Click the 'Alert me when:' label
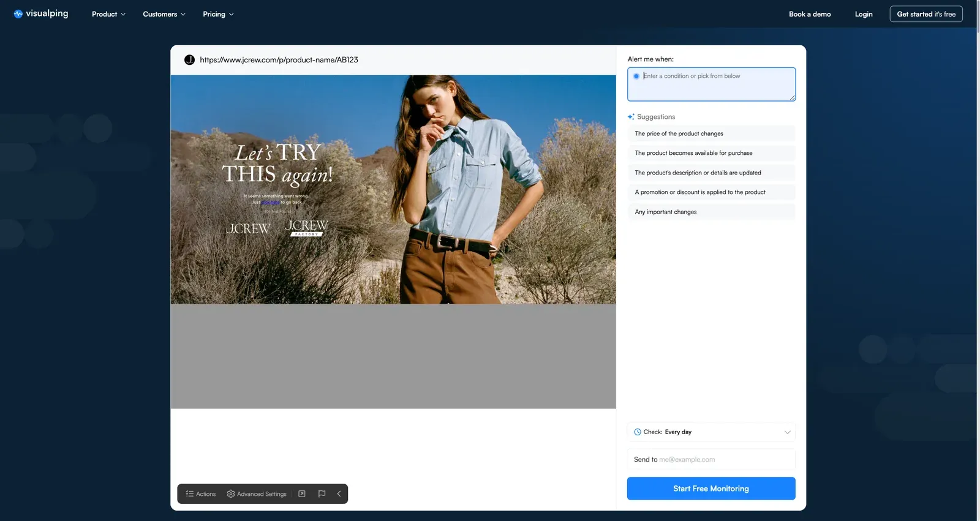This screenshot has height=521, width=980. (x=650, y=59)
